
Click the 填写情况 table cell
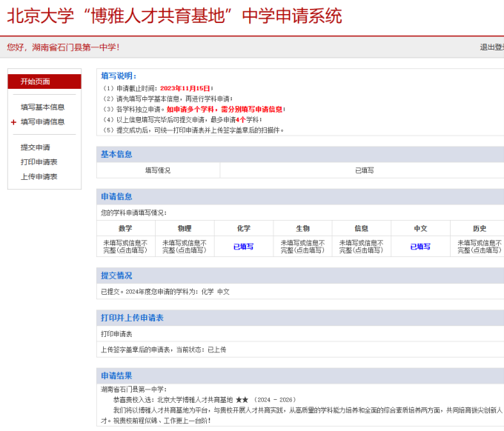158,170
